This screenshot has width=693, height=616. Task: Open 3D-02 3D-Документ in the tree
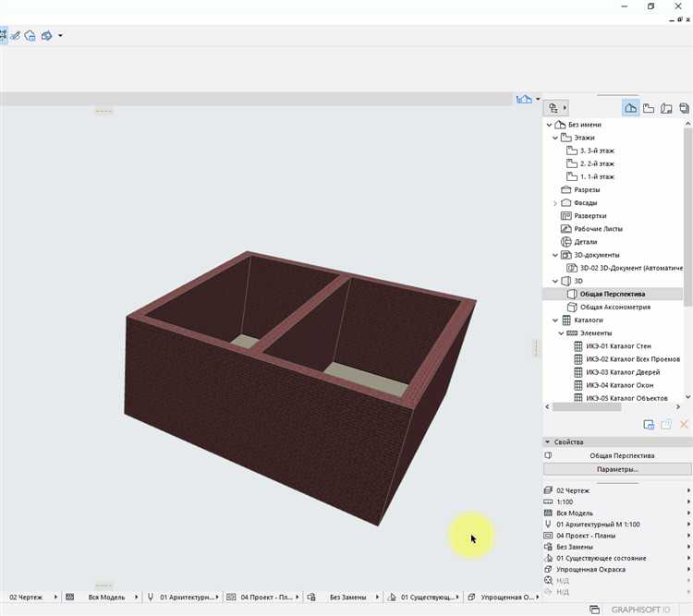pyautogui.click(x=631, y=268)
